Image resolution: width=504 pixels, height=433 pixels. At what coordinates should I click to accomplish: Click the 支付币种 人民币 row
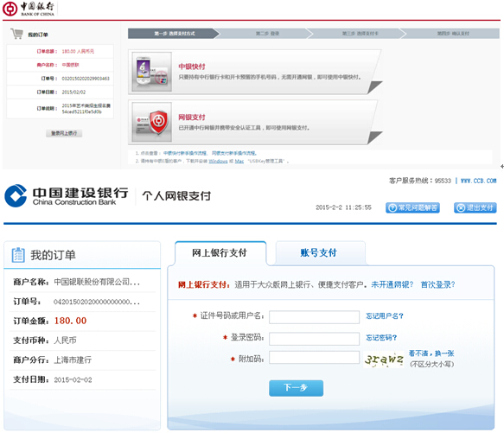[x=83, y=341]
